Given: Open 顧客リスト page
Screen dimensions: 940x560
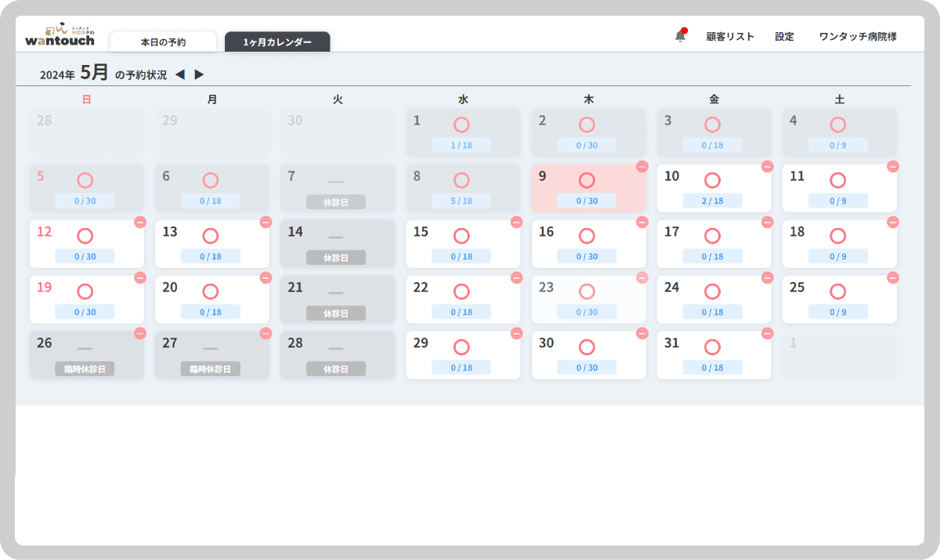Looking at the screenshot, I should [730, 37].
